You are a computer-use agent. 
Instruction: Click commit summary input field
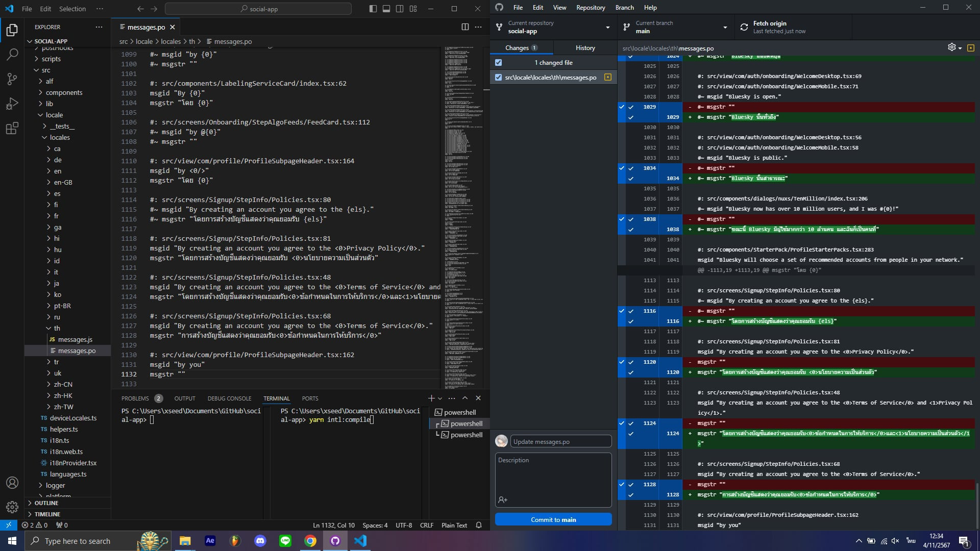click(x=560, y=441)
